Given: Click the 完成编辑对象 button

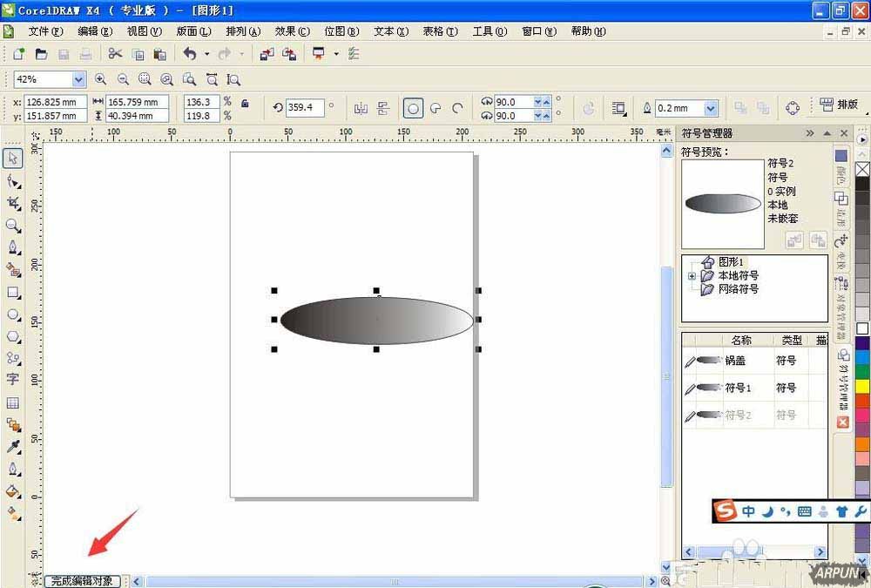Looking at the screenshot, I should [x=82, y=581].
